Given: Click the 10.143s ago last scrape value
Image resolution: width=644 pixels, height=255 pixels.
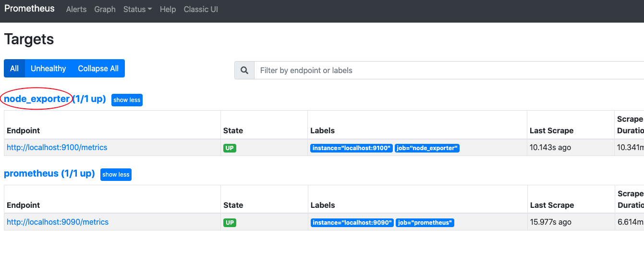Looking at the screenshot, I should coord(550,147).
